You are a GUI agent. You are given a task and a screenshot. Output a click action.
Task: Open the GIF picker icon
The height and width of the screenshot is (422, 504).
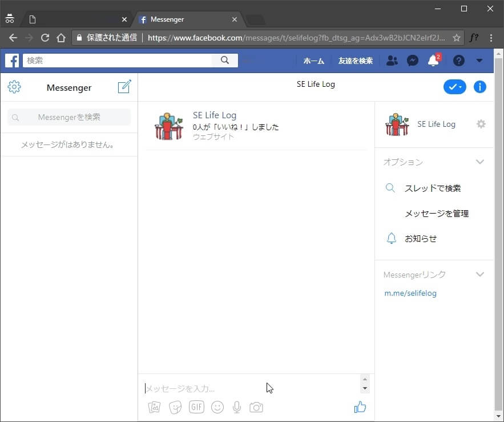(x=196, y=407)
